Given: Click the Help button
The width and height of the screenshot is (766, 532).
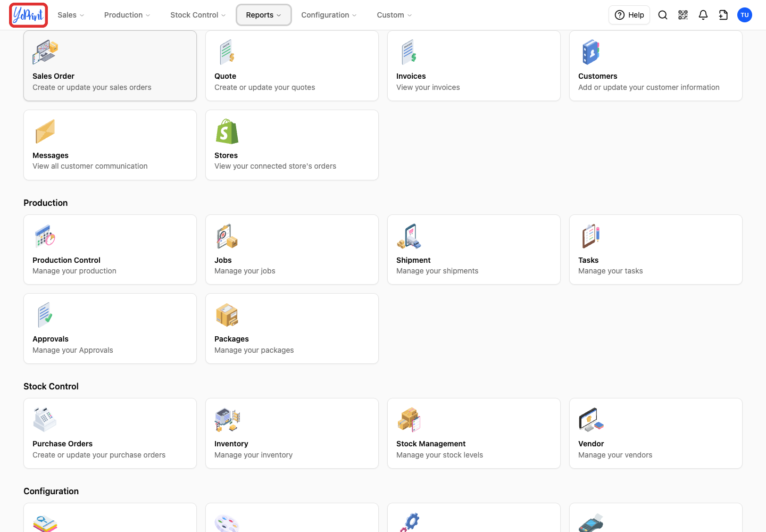Looking at the screenshot, I should coord(629,15).
